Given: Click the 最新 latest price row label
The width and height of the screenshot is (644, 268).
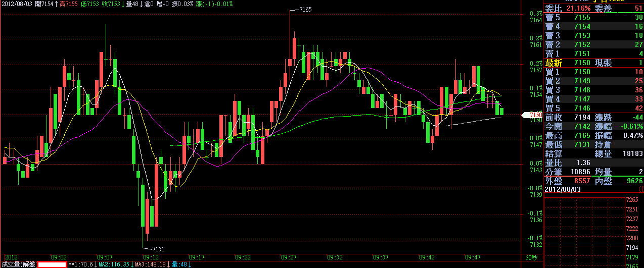Looking at the screenshot, I should pos(554,63).
